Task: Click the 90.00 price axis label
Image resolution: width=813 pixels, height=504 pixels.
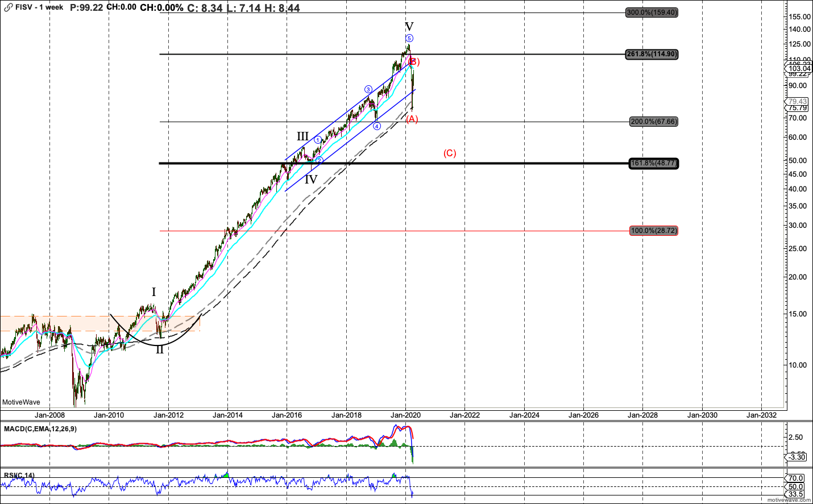Action: [798, 86]
